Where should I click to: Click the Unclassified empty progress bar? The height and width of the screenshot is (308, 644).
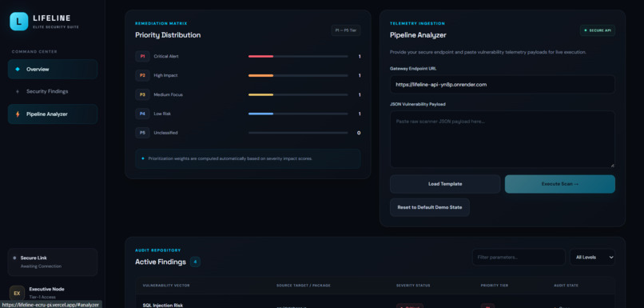298,133
